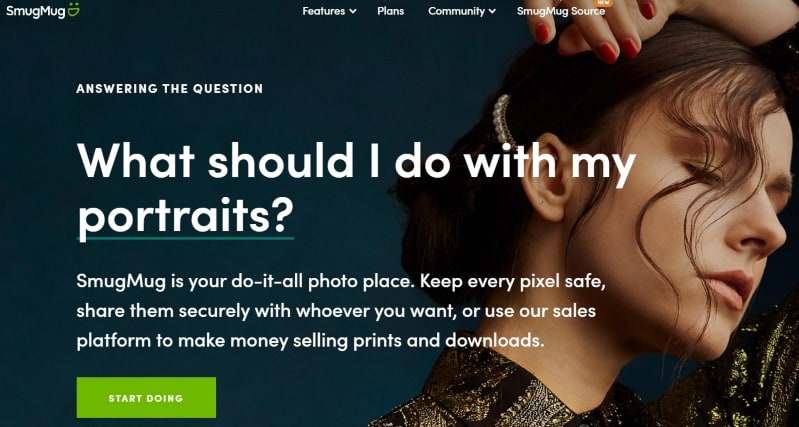Viewport: 799px width, 427px height.
Task: Click the SmugMug description paragraph
Action: pos(341,310)
